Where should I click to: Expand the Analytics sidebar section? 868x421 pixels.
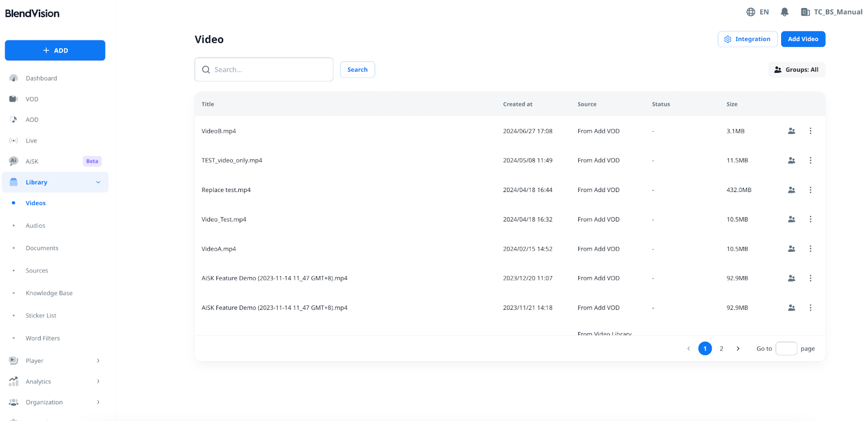coord(98,381)
